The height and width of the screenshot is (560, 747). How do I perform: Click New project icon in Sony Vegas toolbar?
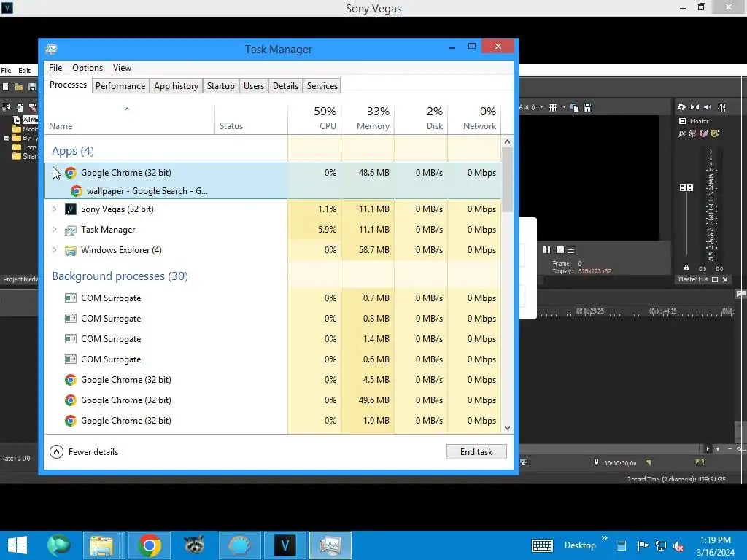pos(6,87)
